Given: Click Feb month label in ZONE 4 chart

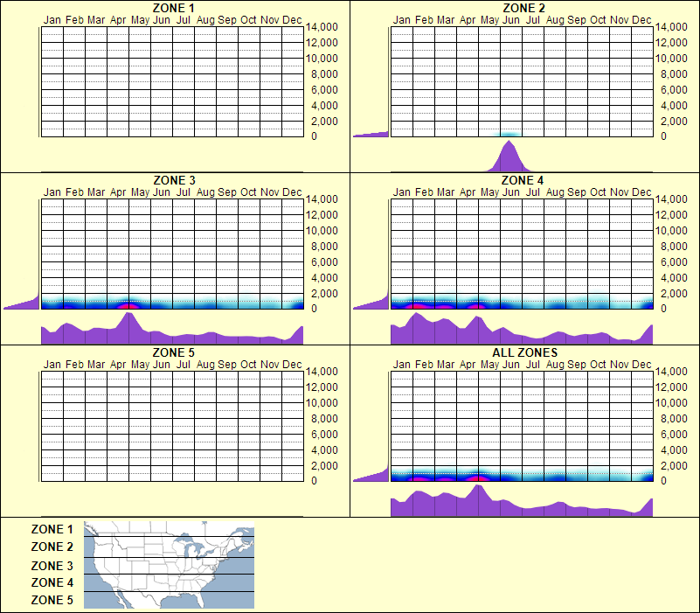Looking at the screenshot, I should pyautogui.click(x=424, y=192).
